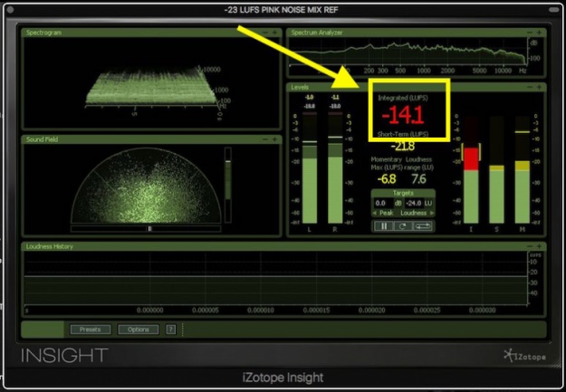Viewport: 566px width, 392px height.
Task: Click the Peak label under Targets
Action: click(x=386, y=213)
